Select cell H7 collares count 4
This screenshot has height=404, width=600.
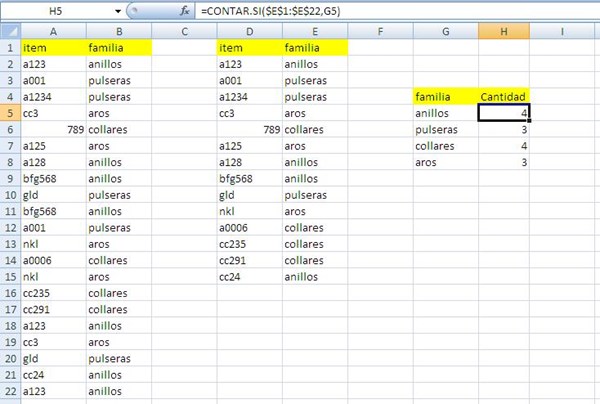(504, 146)
